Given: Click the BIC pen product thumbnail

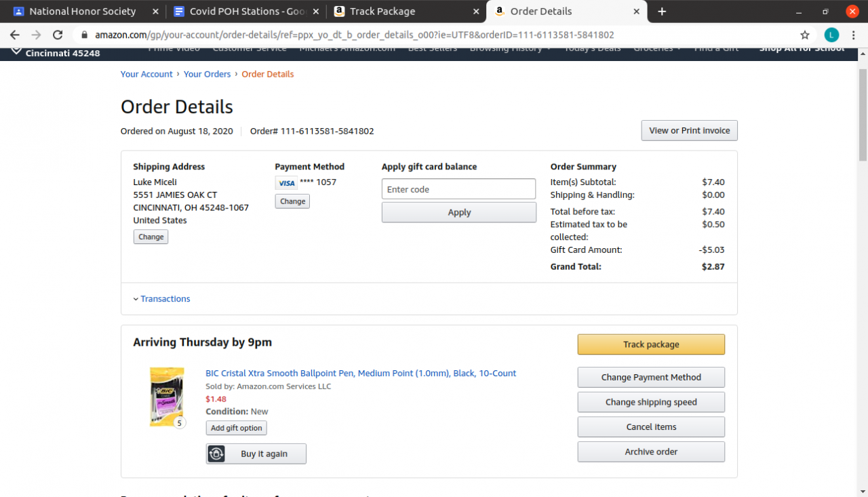Looking at the screenshot, I should coord(166,397).
